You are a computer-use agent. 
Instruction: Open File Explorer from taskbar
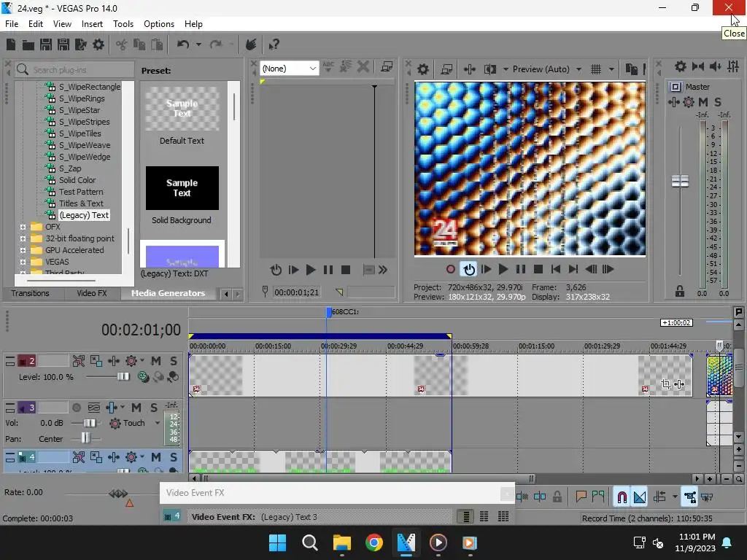tap(341, 542)
